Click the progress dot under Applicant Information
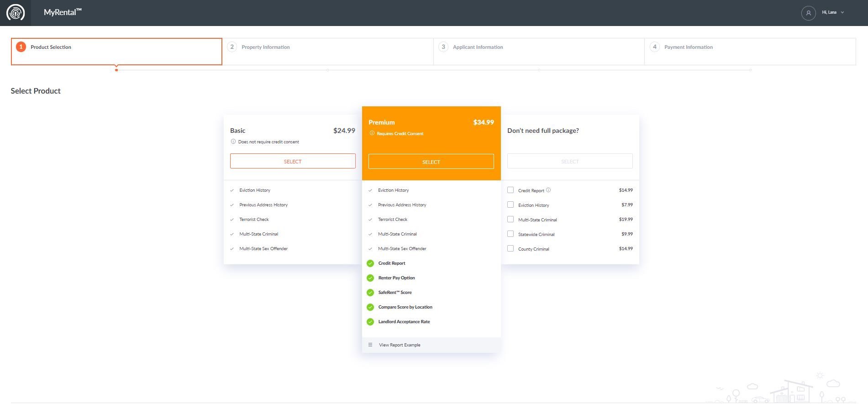 point(539,70)
